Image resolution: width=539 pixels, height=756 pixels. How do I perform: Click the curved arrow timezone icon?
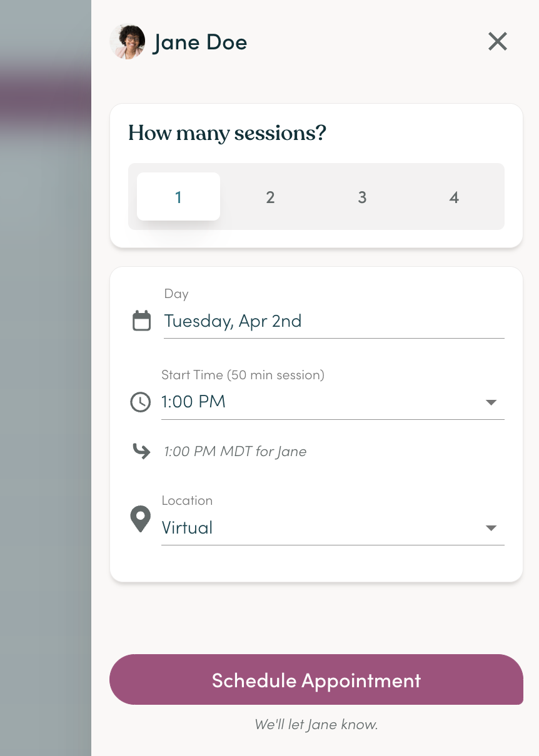(x=141, y=451)
